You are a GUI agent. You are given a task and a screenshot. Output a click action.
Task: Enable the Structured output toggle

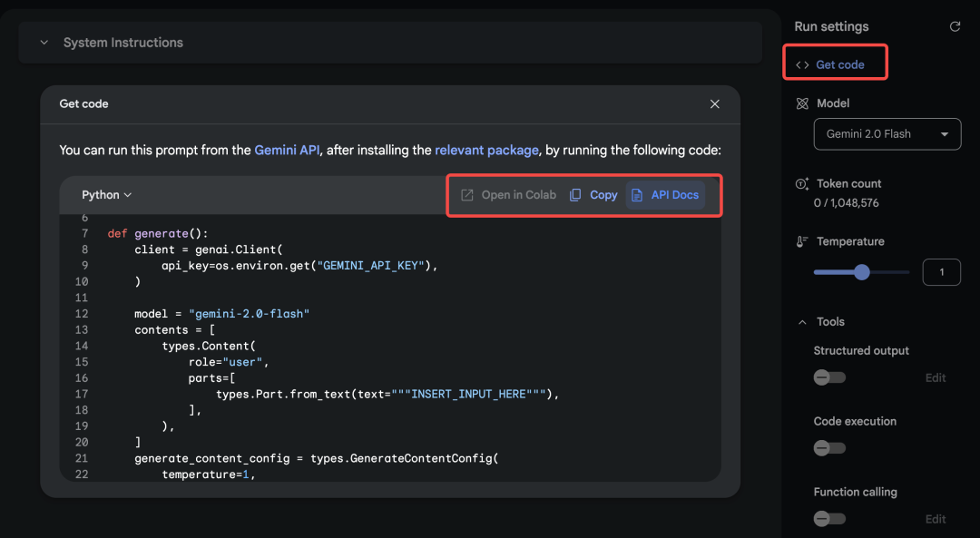[x=829, y=377]
